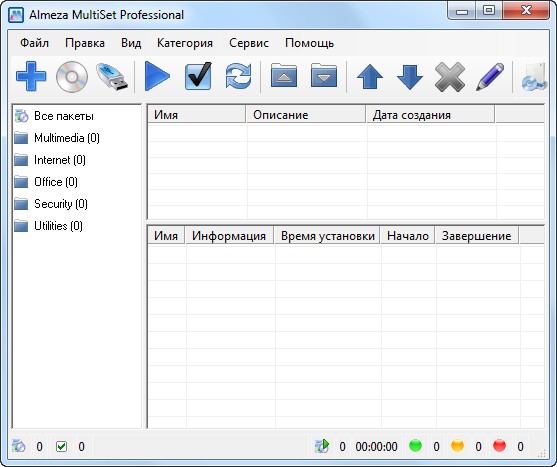The height and width of the screenshot is (467, 557).
Task: Click the USB flash drive icon
Action: (112, 77)
